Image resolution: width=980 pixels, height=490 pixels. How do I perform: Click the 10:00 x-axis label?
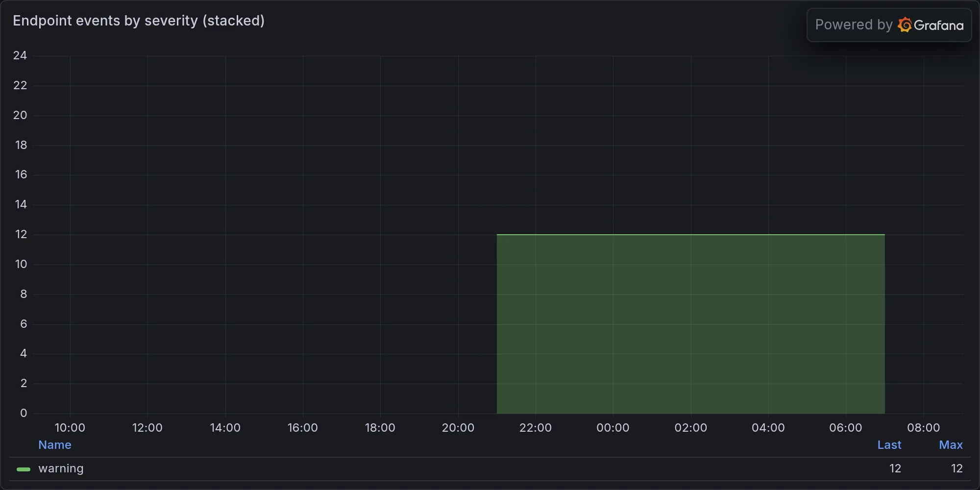pos(70,428)
